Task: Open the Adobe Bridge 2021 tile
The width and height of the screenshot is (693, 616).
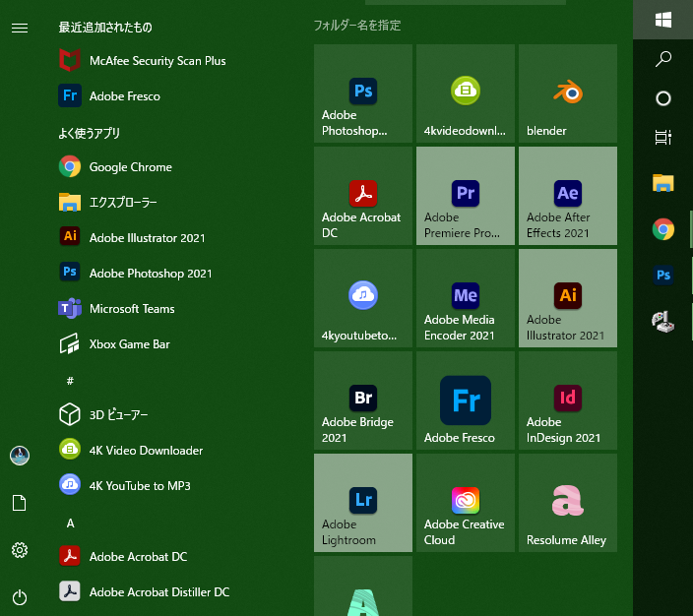Action: click(x=363, y=400)
